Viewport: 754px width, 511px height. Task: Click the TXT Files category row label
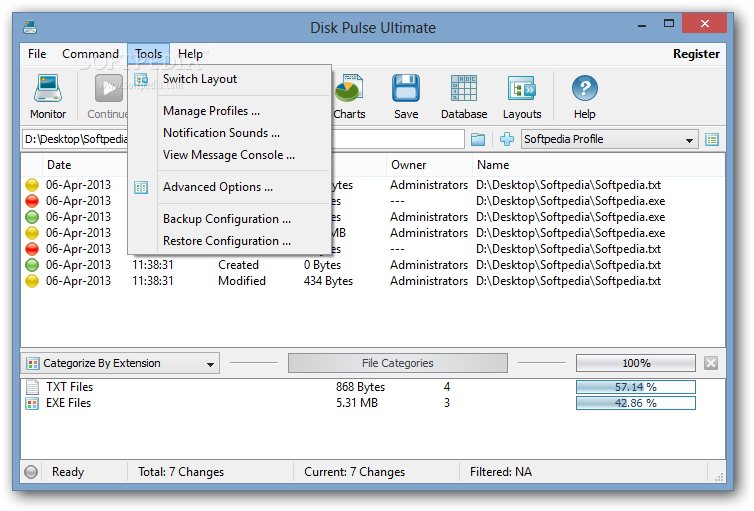tap(69, 387)
